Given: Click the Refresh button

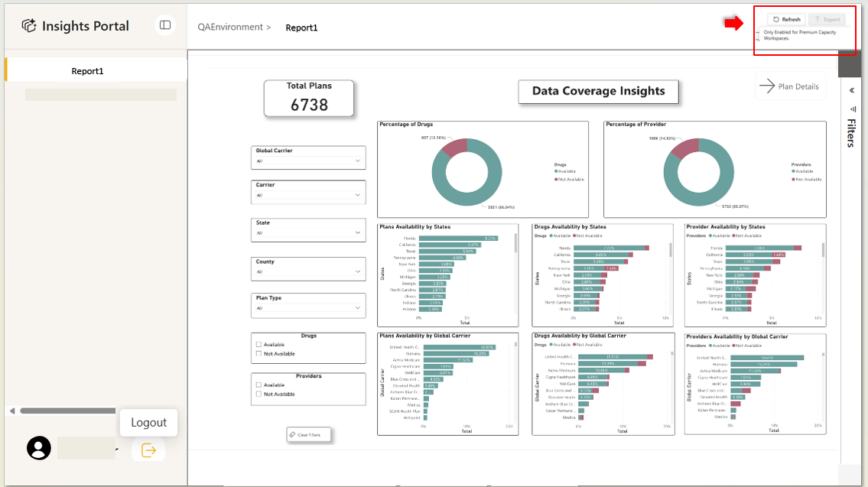Looking at the screenshot, I should click(786, 20).
